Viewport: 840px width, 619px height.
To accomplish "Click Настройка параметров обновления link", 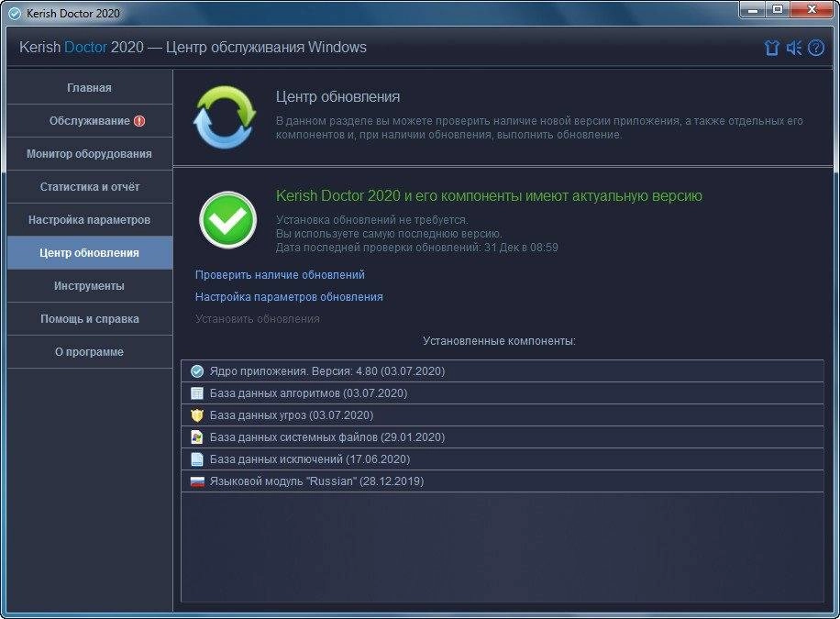I will pos(289,297).
